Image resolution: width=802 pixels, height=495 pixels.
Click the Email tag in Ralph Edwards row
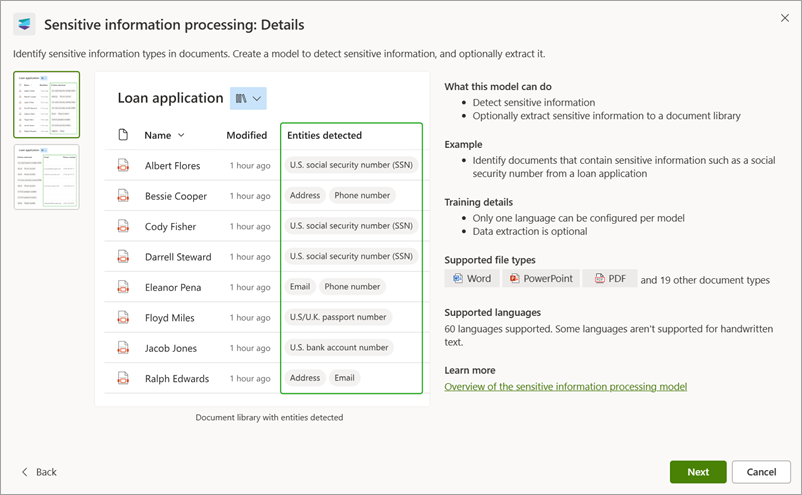344,378
